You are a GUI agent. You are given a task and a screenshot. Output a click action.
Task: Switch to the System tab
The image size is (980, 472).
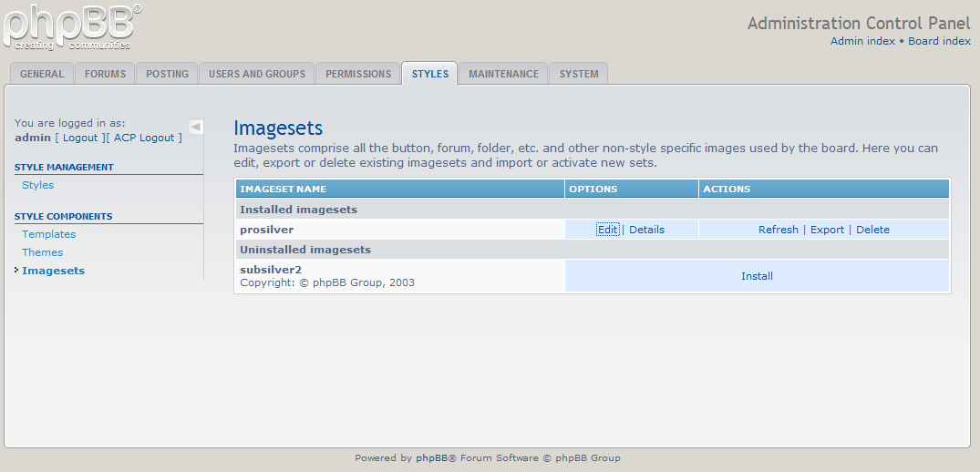click(579, 74)
